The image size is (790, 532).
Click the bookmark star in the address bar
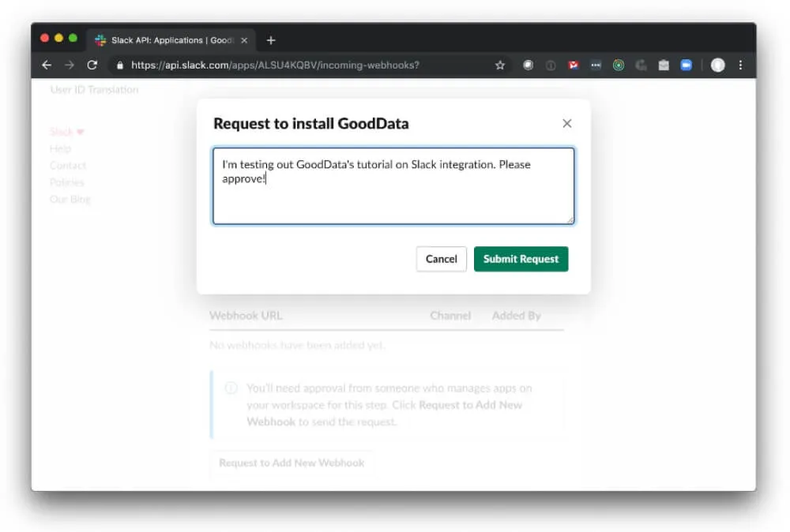[499, 65]
